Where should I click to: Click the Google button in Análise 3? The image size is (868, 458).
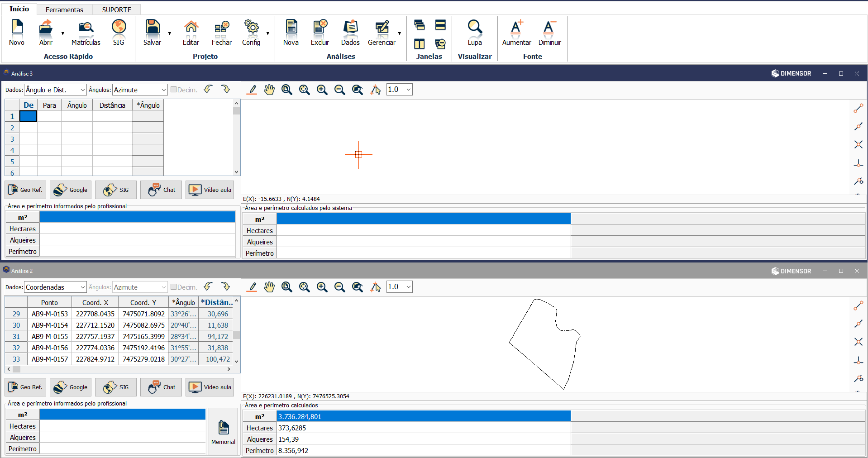click(71, 190)
